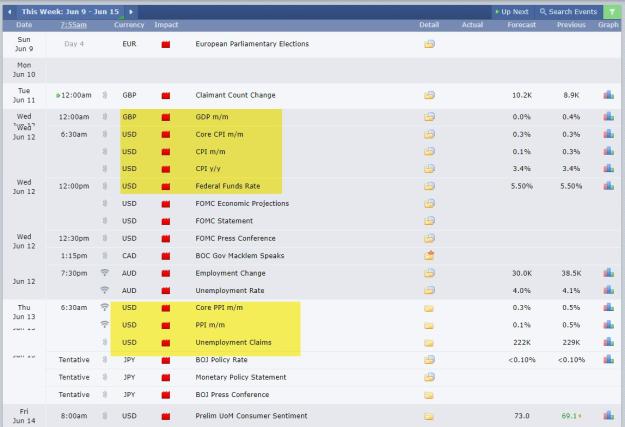Select the Core CPI m/m event name
This screenshot has height=427, width=625.
tap(219, 134)
